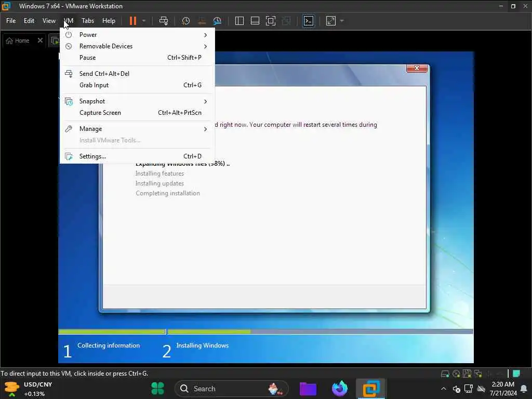Open the dropdown next to stretch display icon
This screenshot has height=399, width=532.
click(342, 21)
